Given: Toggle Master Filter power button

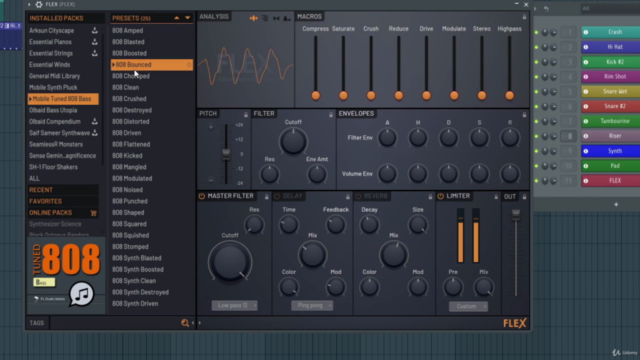Looking at the screenshot, I should [x=202, y=196].
